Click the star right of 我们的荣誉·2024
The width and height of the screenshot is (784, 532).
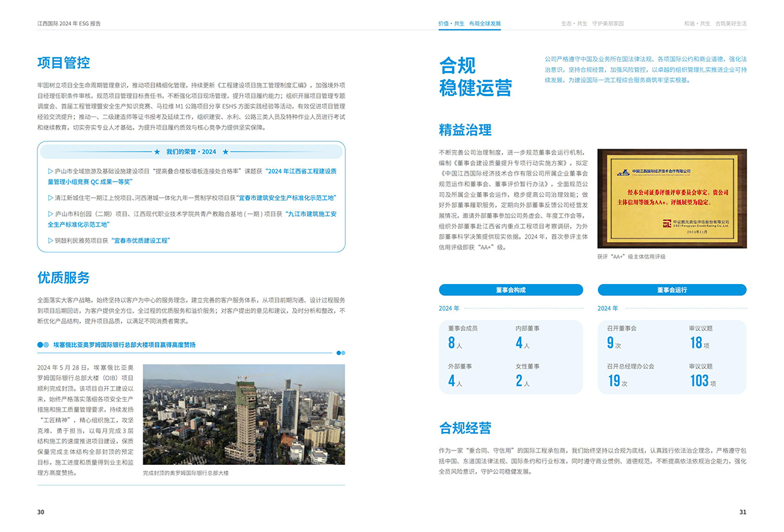coord(226,152)
